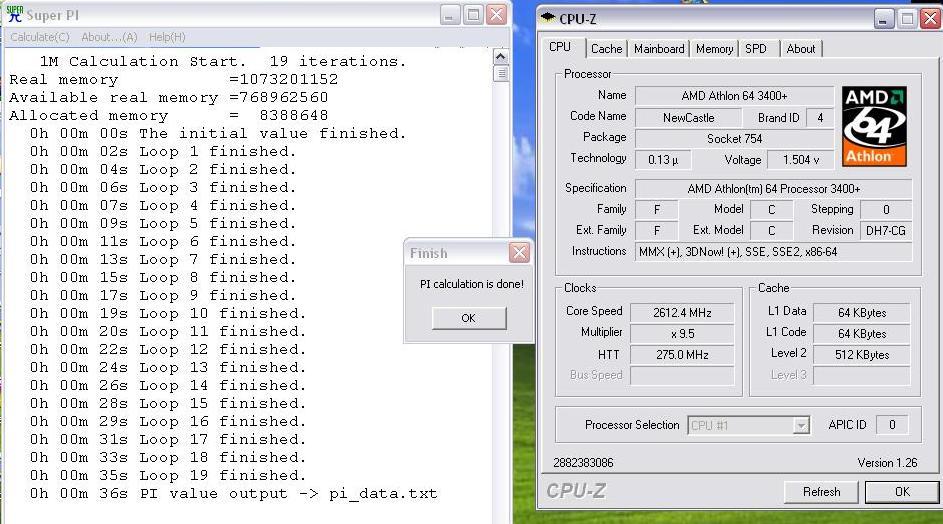Open the Memory tab

714,48
